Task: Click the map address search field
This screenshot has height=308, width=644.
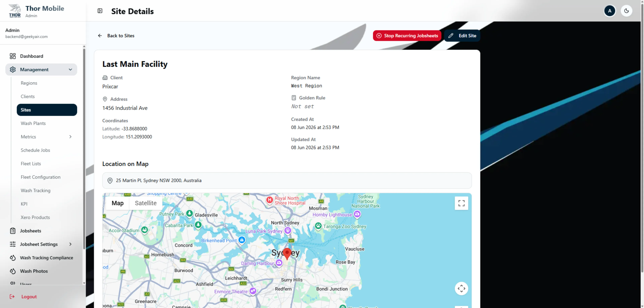Action: click(287, 181)
